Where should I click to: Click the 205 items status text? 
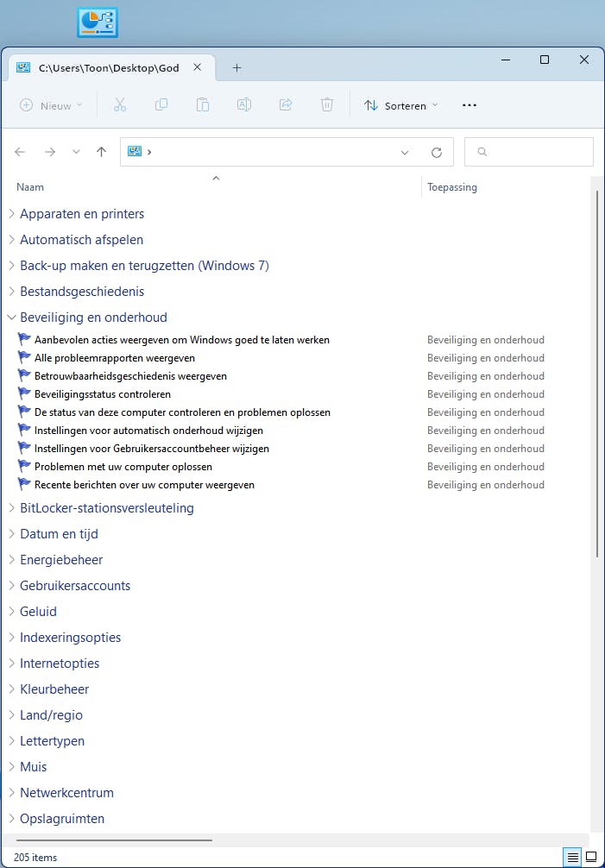35,857
